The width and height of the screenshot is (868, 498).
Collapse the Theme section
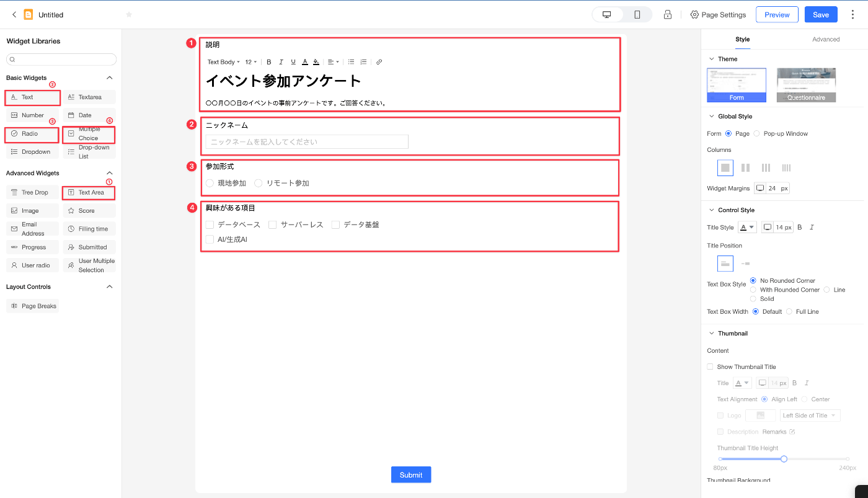click(x=711, y=59)
